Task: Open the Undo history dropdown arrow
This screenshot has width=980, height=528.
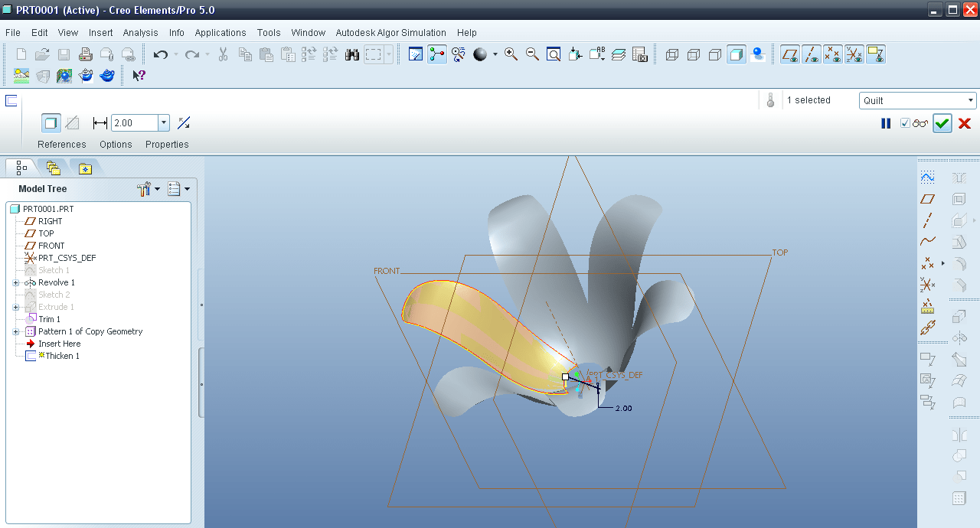Action: 175,54
